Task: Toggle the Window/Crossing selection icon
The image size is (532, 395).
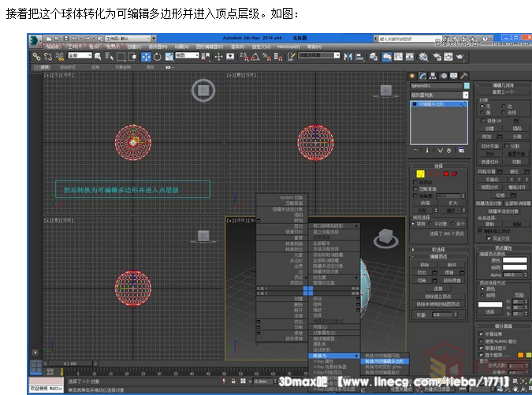Action: coord(132,57)
